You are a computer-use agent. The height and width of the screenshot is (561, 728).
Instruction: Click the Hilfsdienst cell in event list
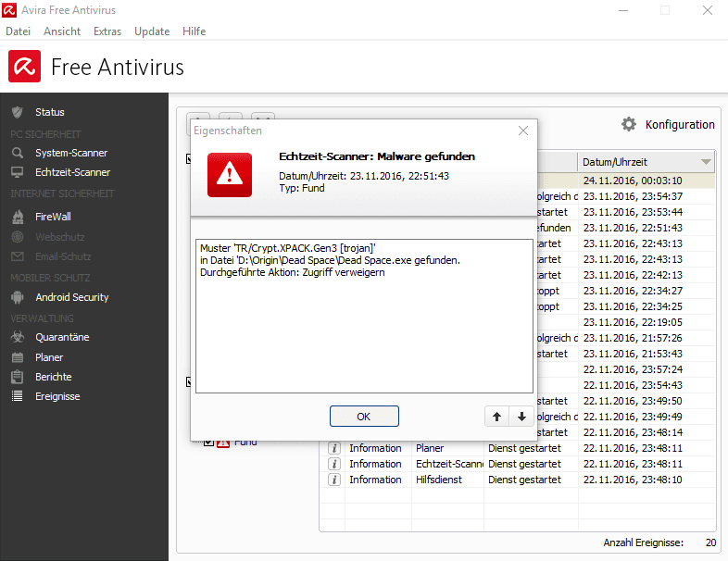[439, 480]
